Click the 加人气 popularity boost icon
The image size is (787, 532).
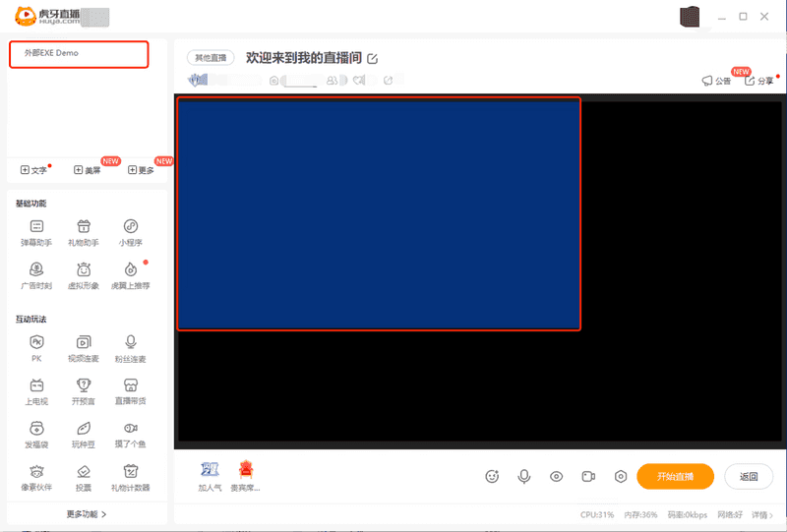(210, 476)
